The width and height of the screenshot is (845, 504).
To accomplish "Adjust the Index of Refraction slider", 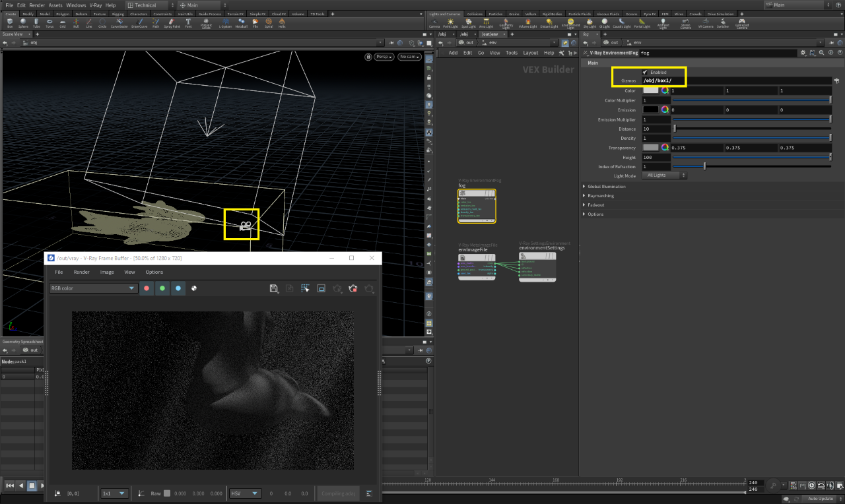I will pyautogui.click(x=751, y=166).
